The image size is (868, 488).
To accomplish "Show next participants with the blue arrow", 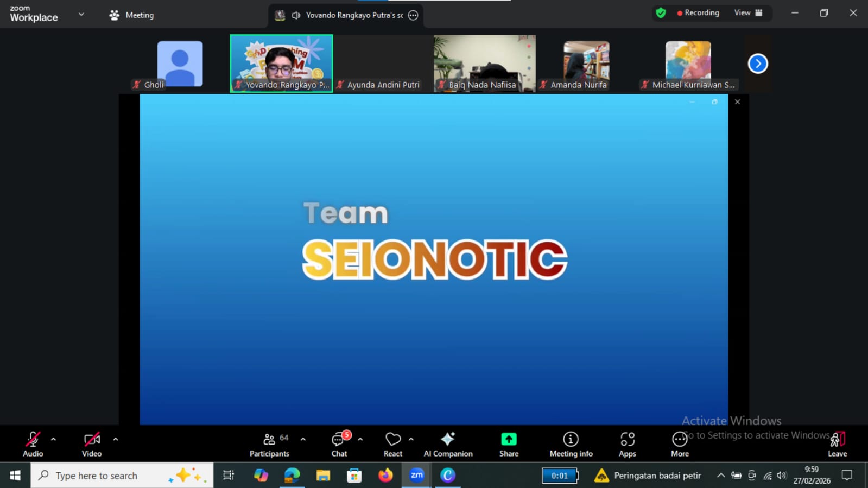I will coord(758,64).
